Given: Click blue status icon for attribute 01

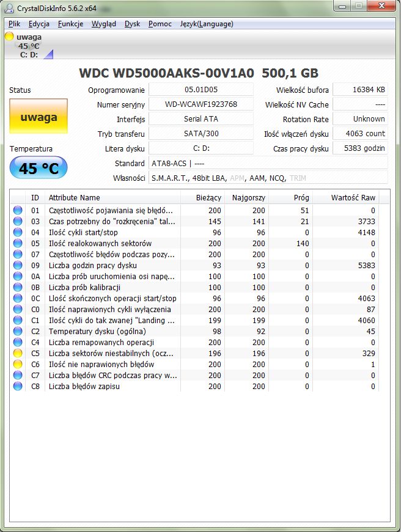Looking at the screenshot, I should [x=18, y=210].
